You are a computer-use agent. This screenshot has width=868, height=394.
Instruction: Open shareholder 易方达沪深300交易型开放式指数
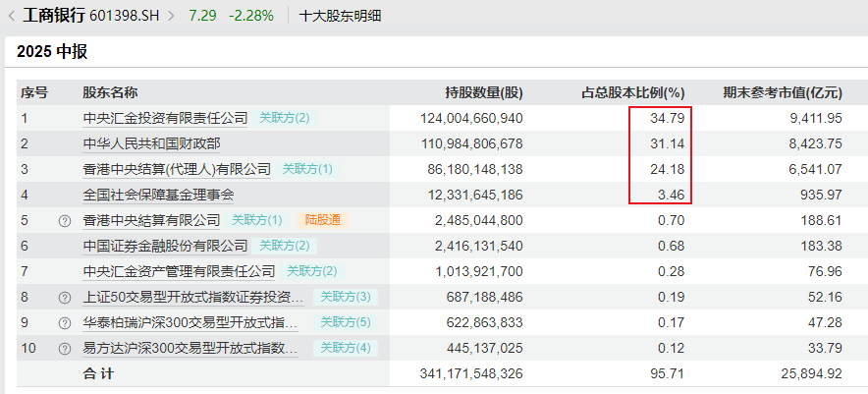click(x=190, y=348)
